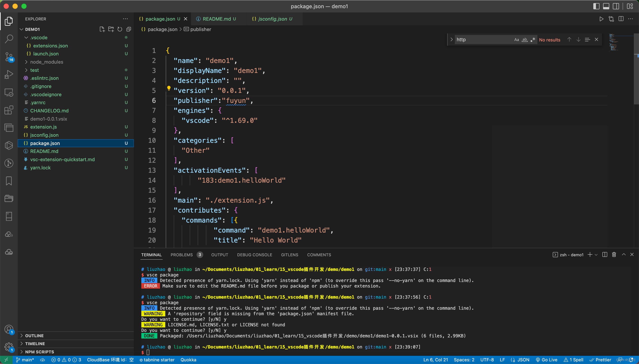Split the editor right
Screen dimensions: 639x364
[x=621, y=19]
